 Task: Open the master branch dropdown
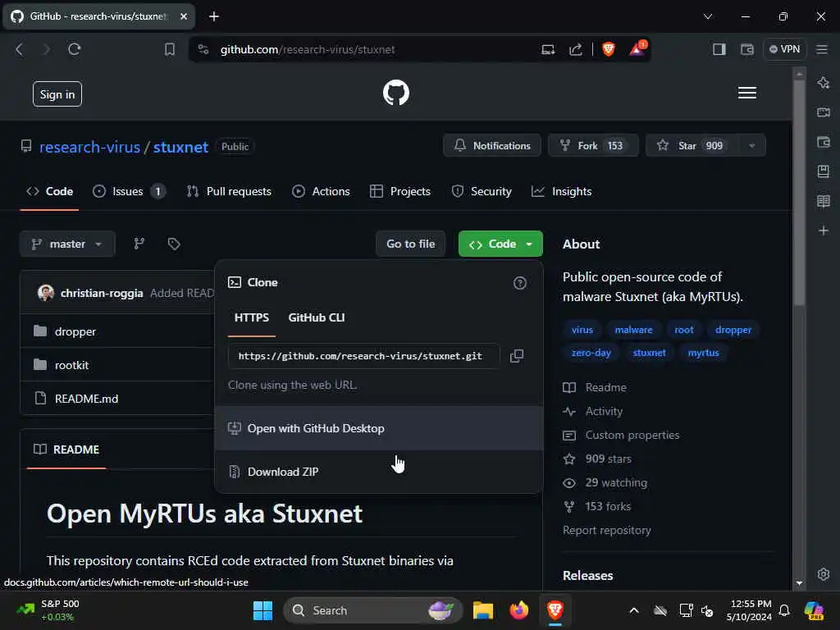point(67,244)
